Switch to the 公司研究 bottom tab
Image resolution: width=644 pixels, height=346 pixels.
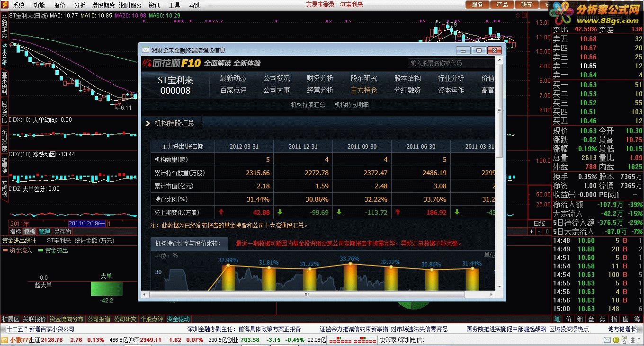[x=125, y=319]
